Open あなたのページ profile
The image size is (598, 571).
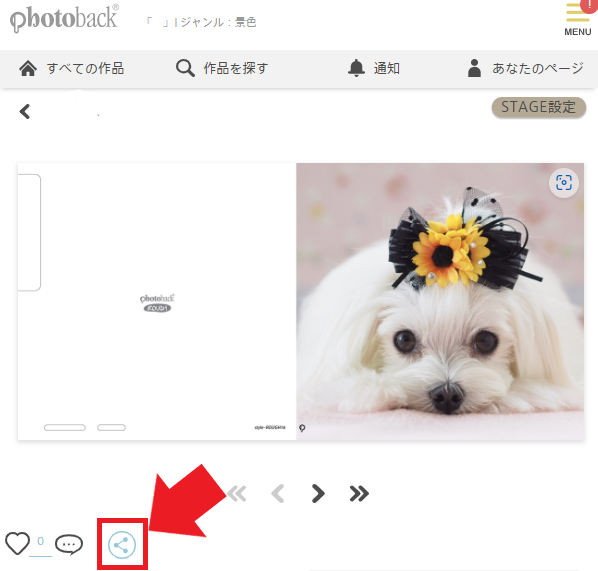tap(526, 69)
